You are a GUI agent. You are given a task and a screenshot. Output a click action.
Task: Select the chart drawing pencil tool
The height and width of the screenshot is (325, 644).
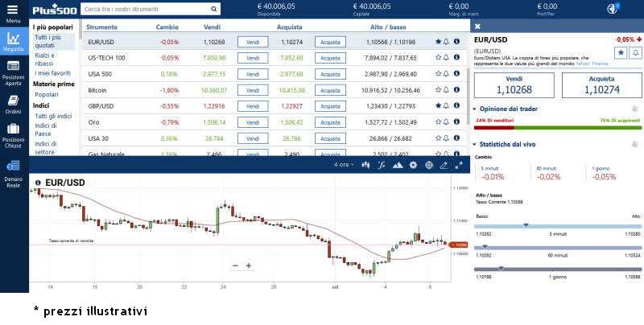pyautogui.click(x=444, y=165)
